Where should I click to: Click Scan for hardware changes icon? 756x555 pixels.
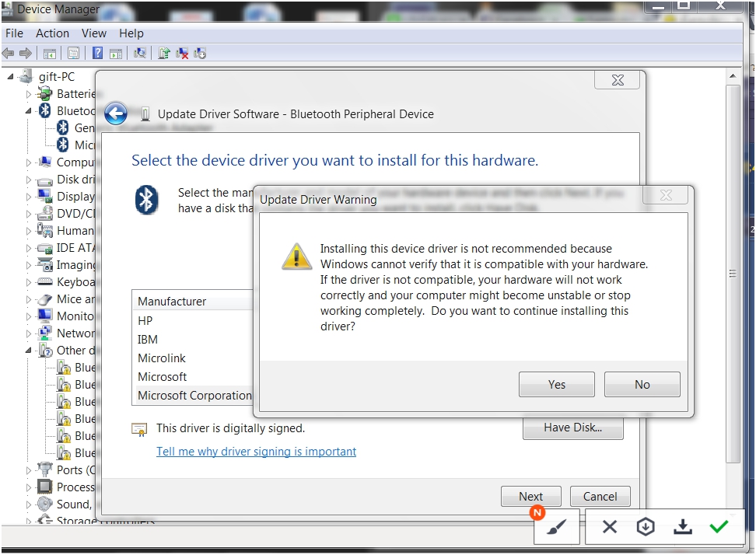[140, 53]
